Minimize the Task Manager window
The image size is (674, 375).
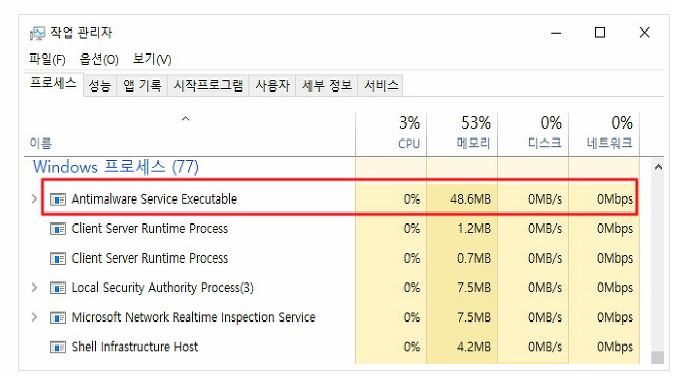coord(556,33)
